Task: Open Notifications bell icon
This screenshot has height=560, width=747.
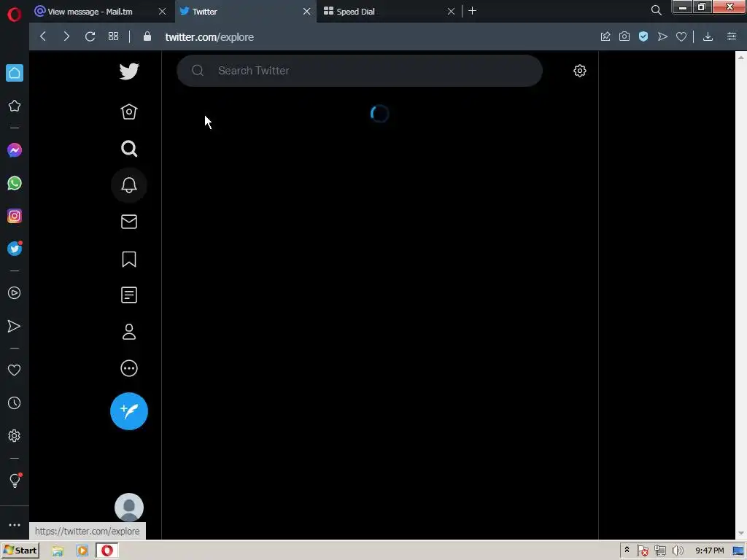Action: [x=129, y=185]
